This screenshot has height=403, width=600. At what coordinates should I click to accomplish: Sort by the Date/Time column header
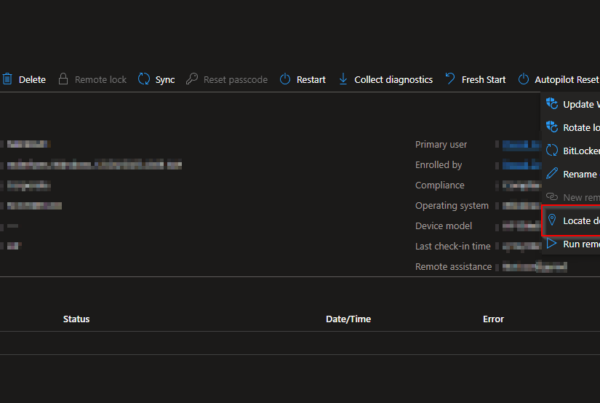pos(346,319)
